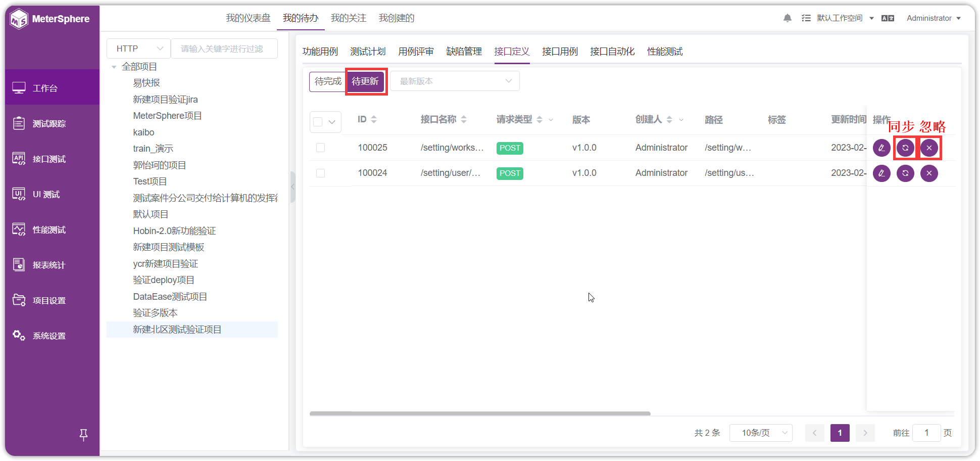Filter the 请求类型 column via chevron
This screenshot has height=461, width=980.
551,120
